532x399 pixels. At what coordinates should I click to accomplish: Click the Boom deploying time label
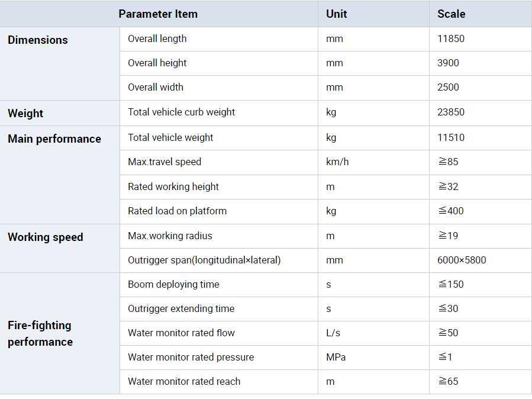pyautogui.click(x=173, y=285)
